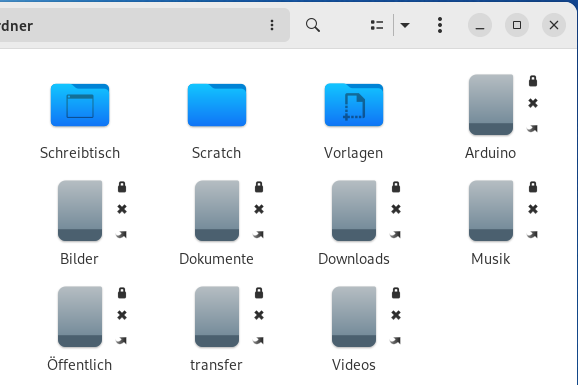Open the path bar folder menu

[272, 25]
